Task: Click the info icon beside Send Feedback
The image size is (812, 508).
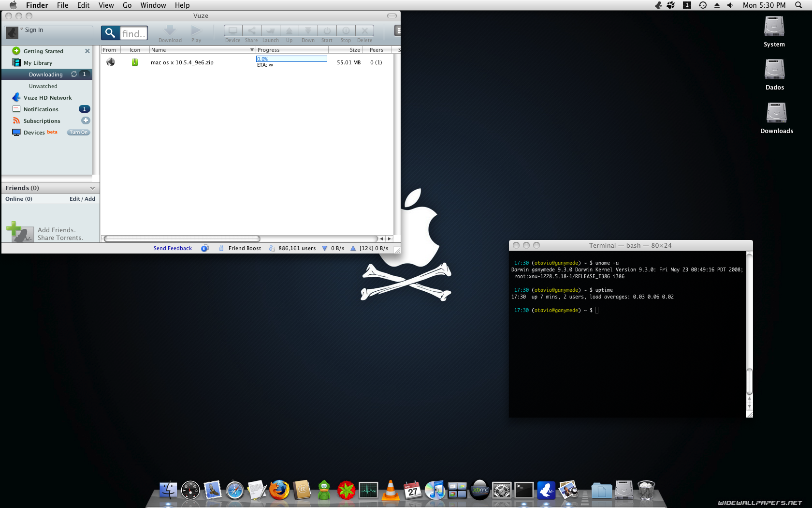Action: [205, 248]
